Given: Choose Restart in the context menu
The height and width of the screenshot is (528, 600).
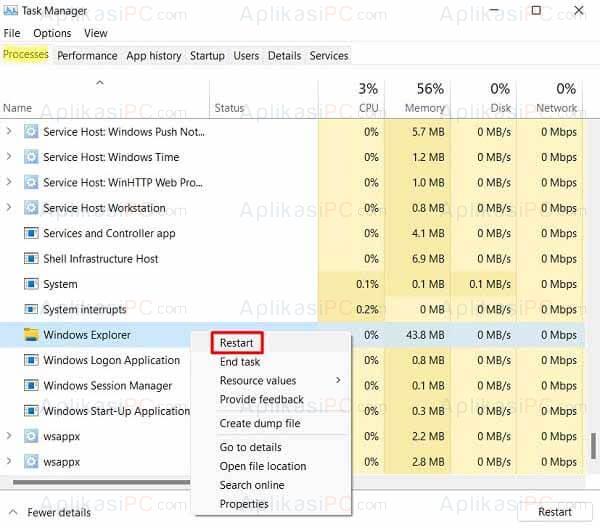Looking at the screenshot, I should point(236,343).
